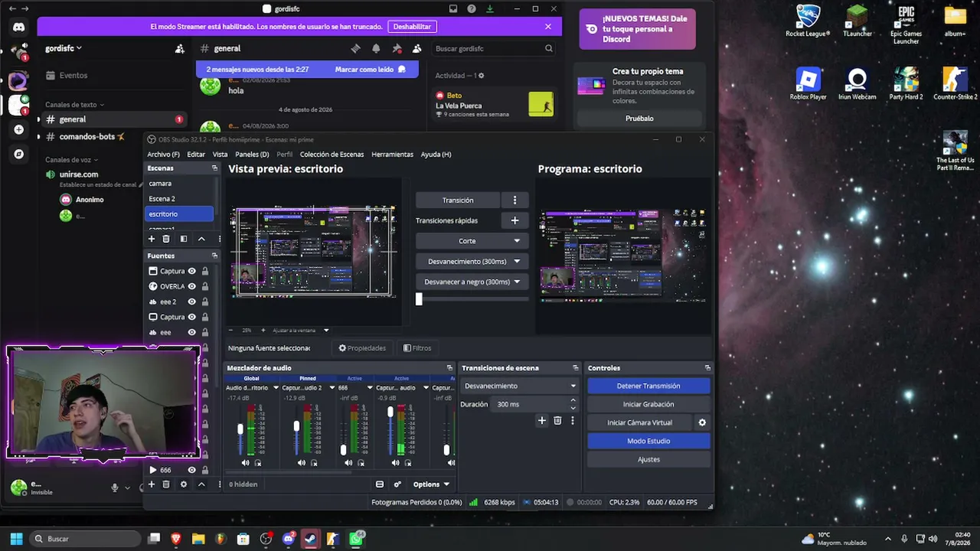The image size is (980, 551).
Task: Add a quick transition with plus icon
Action: 514,220
